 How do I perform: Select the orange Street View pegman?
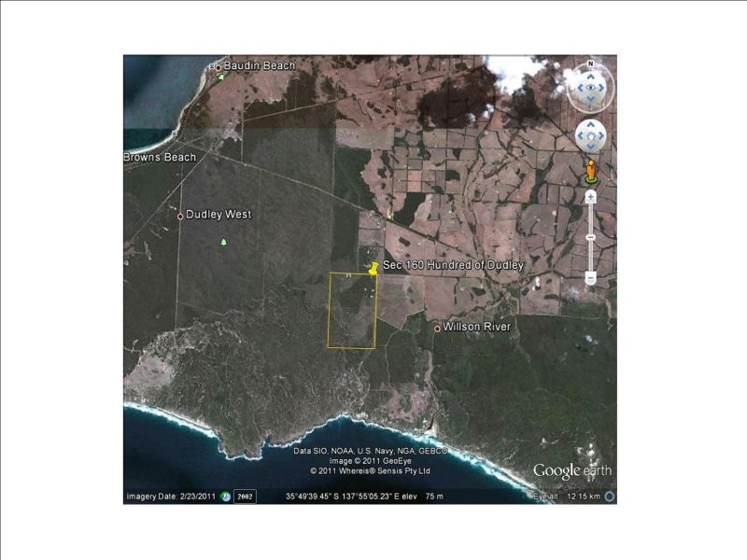[x=590, y=173]
